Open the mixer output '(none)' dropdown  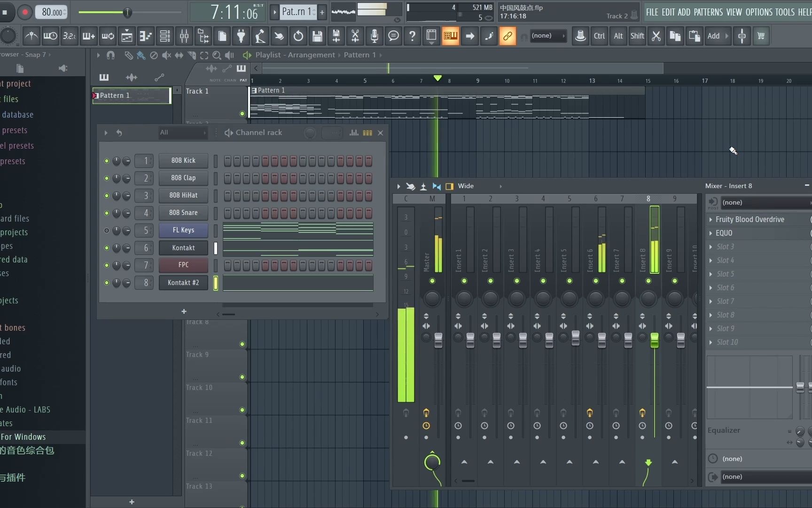[x=766, y=477]
